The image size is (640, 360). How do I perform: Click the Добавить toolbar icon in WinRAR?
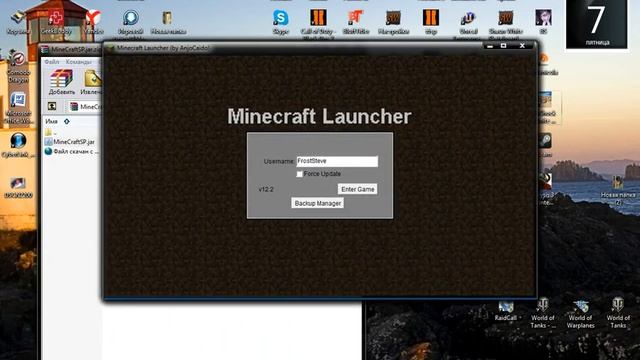pyautogui.click(x=62, y=82)
